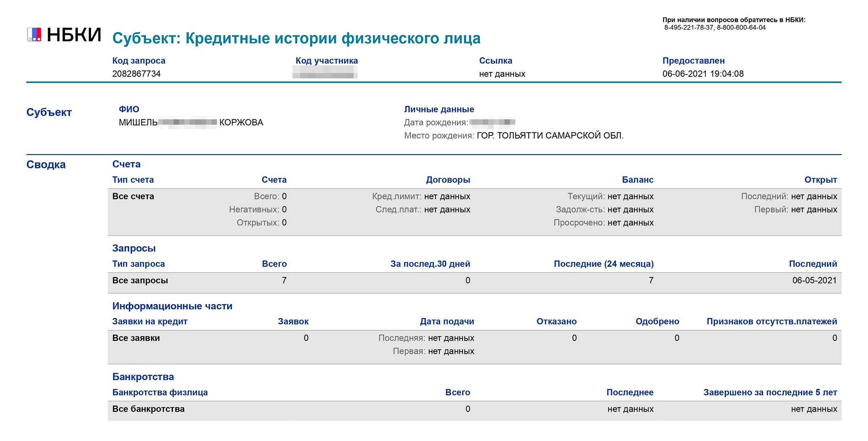Click the 'Последние (24 месяца)' column header
868x441 pixels.
point(604,264)
